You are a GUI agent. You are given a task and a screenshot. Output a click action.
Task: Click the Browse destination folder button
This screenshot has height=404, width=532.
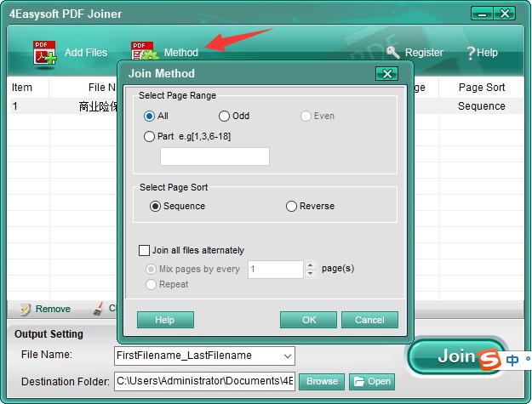[322, 382]
